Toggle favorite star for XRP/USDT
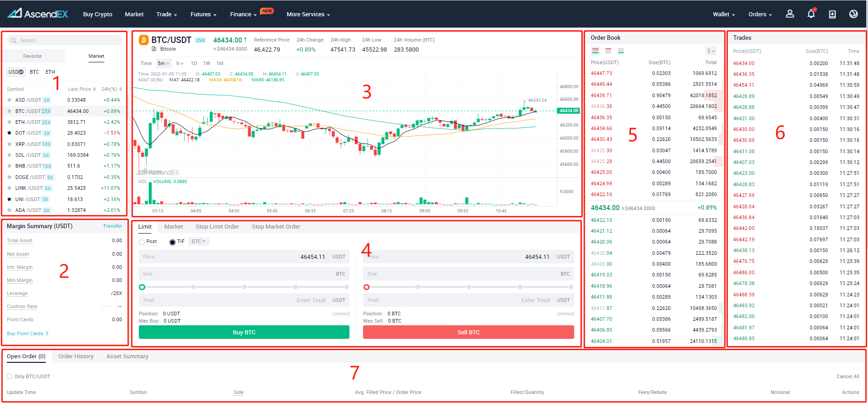Screen dimensions: 868x403 [x=9, y=144]
